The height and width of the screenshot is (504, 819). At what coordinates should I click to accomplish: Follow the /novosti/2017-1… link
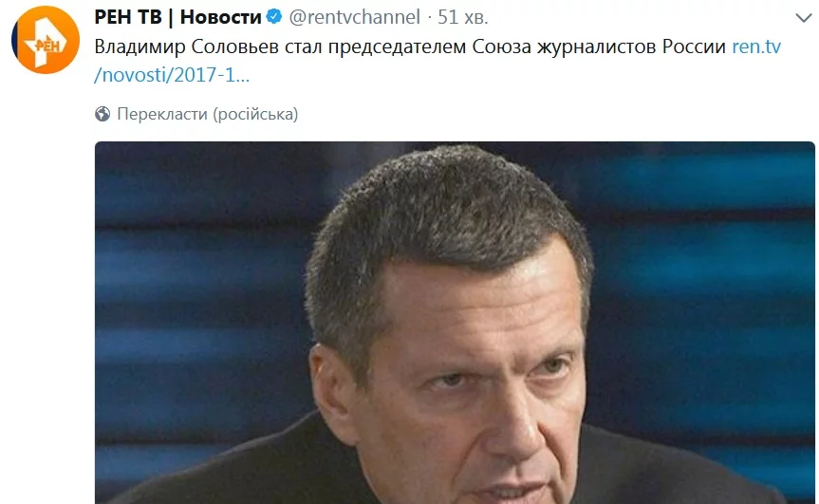pyautogui.click(x=172, y=75)
